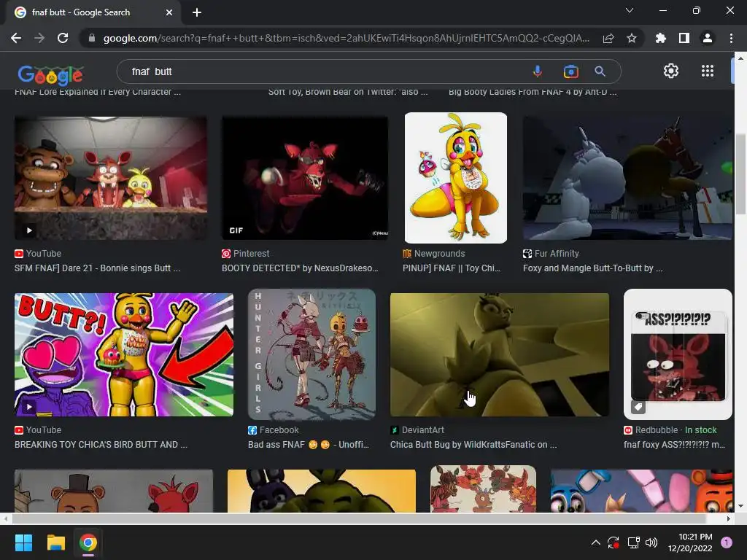Click the BOOTY DETECTED by NexusDrakeso link
This screenshot has height=560, width=747.
pyautogui.click(x=300, y=268)
